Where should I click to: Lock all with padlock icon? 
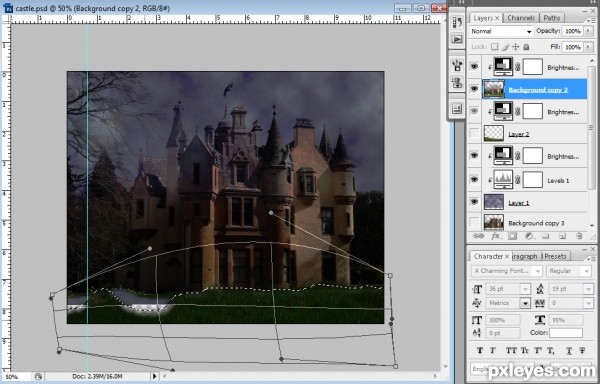pyautogui.click(x=526, y=47)
